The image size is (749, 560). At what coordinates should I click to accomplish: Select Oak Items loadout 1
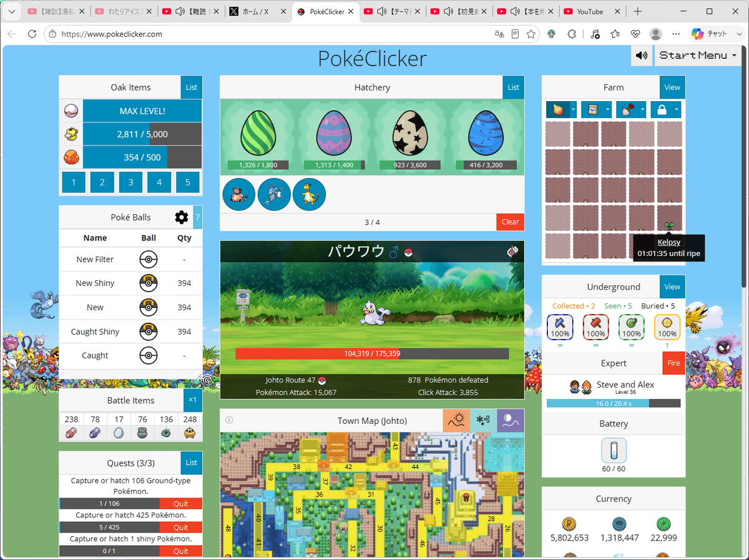coord(74,182)
